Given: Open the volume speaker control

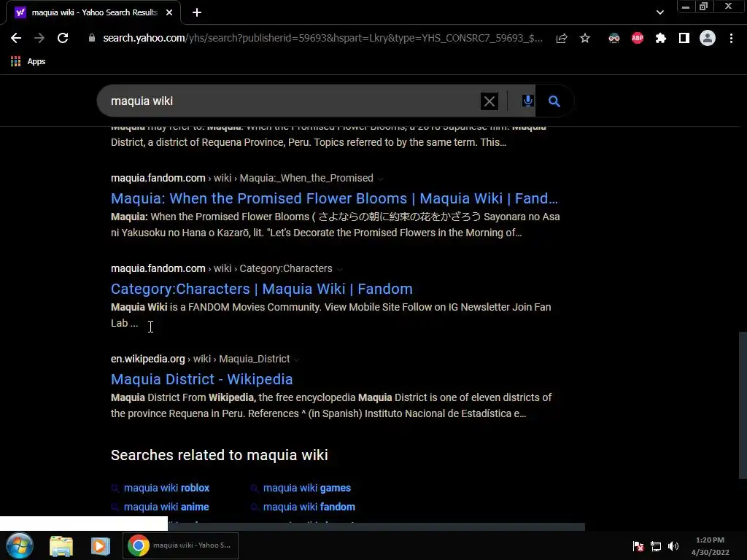Looking at the screenshot, I should [673, 546].
